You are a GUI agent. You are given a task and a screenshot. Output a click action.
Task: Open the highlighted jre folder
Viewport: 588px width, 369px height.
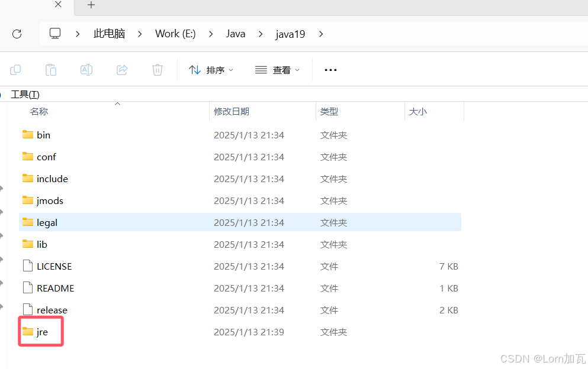tap(41, 332)
